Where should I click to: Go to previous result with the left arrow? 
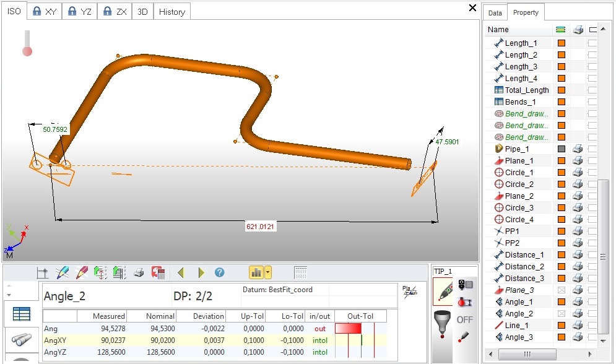[180, 272]
